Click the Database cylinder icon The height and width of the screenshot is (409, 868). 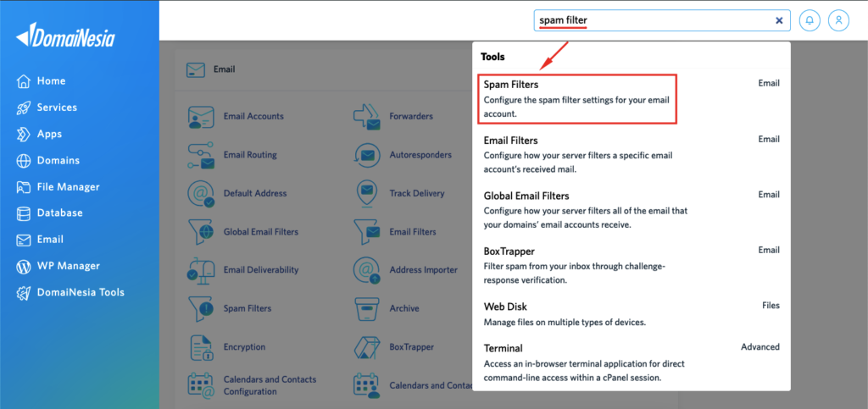pyautogui.click(x=23, y=213)
